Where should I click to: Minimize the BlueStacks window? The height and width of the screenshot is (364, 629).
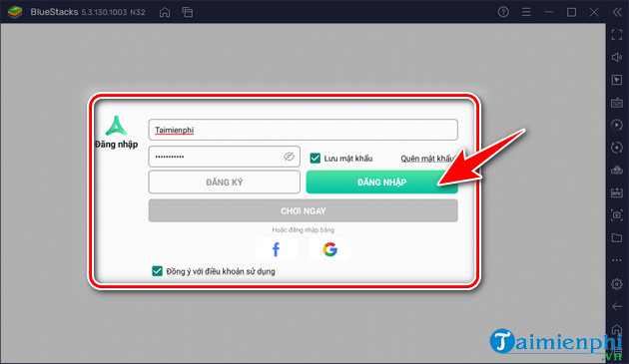click(549, 12)
